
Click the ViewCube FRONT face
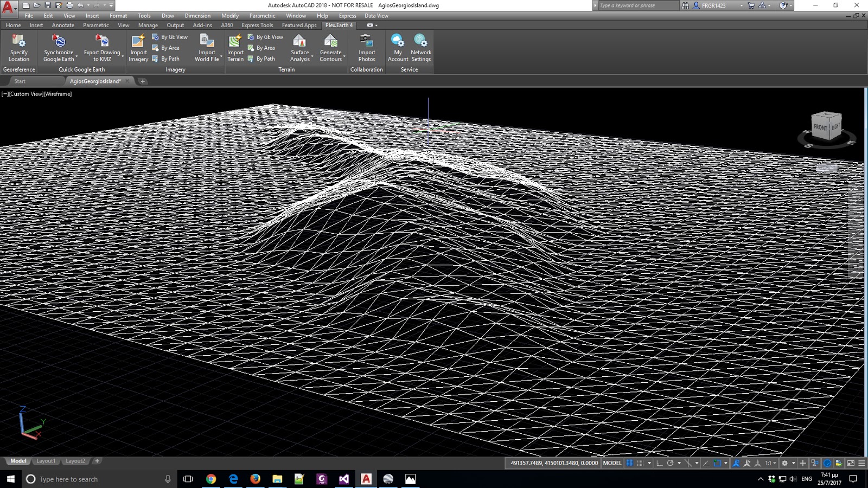(x=820, y=127)
